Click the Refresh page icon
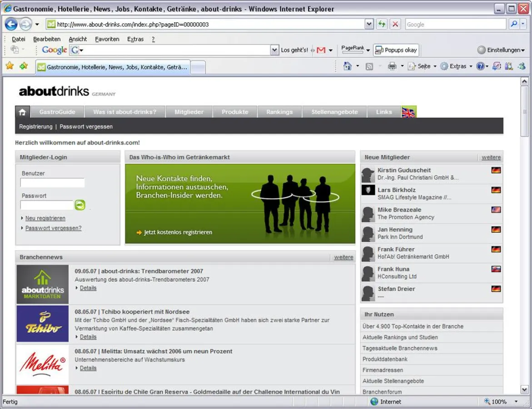This screenshot has width=532, height=409. click(x=382, y=24)
